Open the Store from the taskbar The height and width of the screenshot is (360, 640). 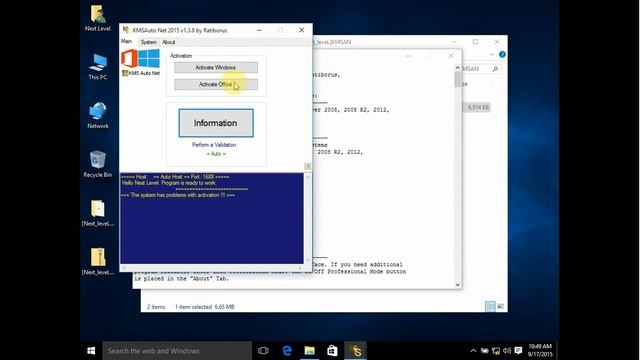(332, 351)
